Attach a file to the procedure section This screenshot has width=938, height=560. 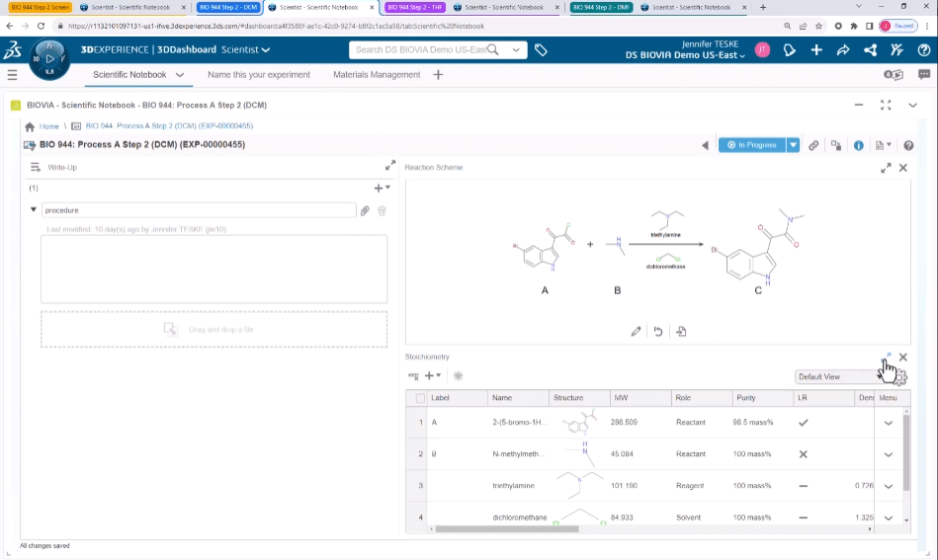[365, 210]
